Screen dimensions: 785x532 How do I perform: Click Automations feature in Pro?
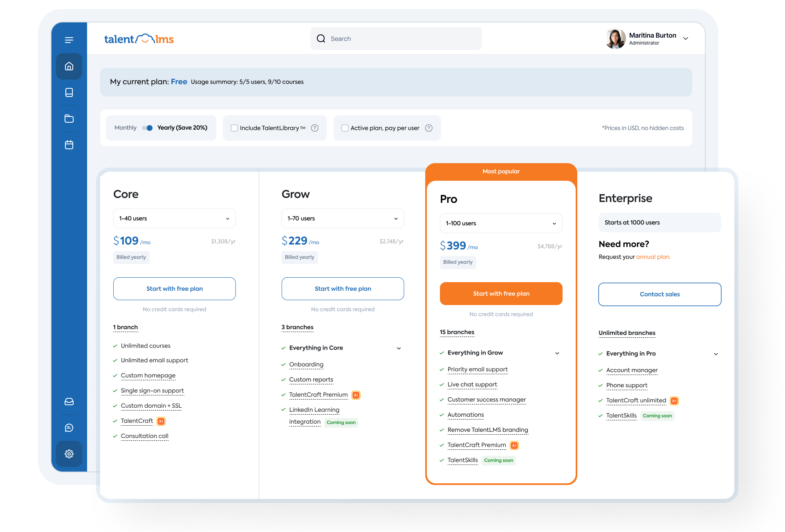click(x=466, y=415)
